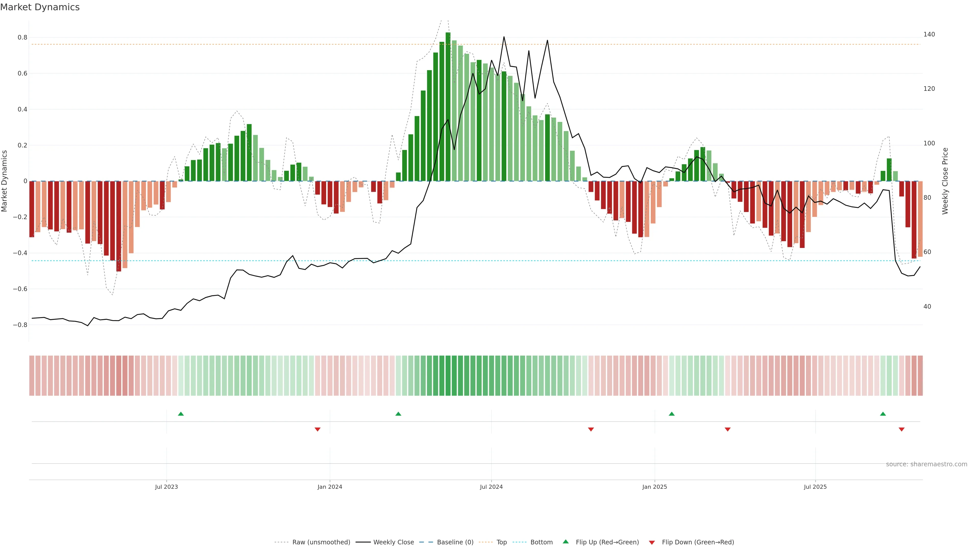The image size is (980, 551).
Task: Click the Weekly Close Price axis title
Action: (945, 181)
